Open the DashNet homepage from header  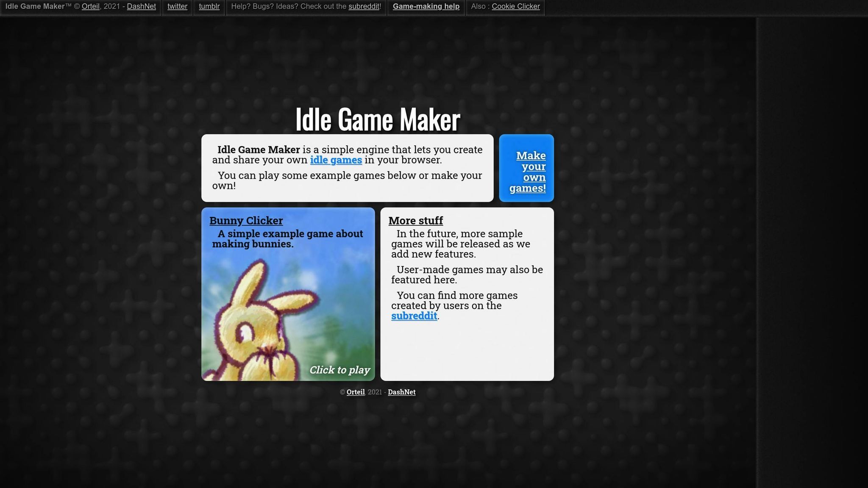[x=141, y=6]
